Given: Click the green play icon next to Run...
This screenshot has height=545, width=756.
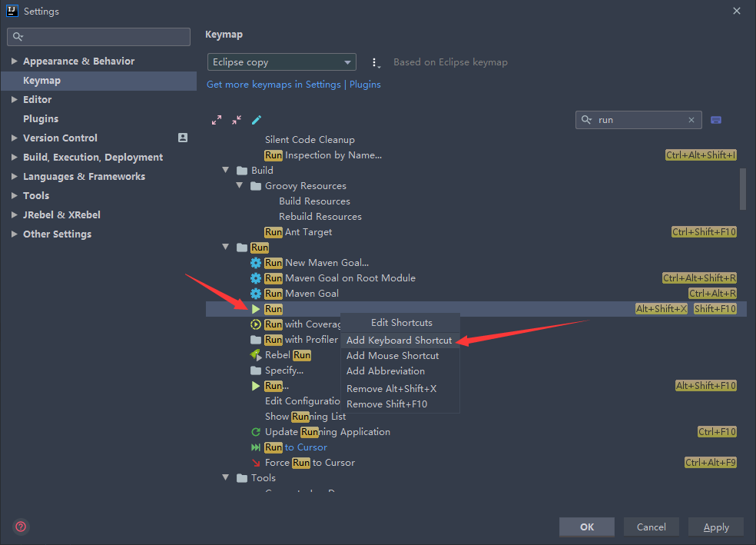Looking at the screenshot, I should (256, 386).
